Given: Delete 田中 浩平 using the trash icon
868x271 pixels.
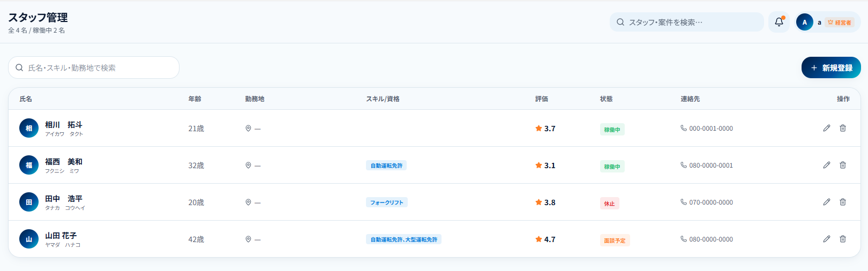Looking at the screenshot, I should pyautogui.click(x=843, y=202).
